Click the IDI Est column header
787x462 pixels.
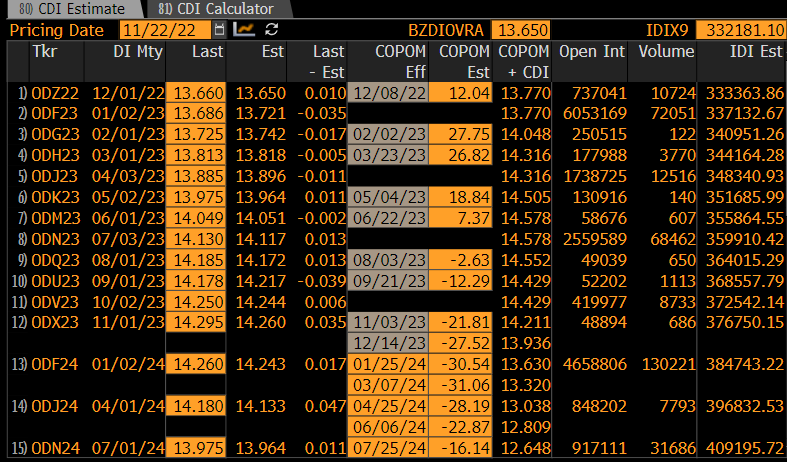coord(741,61)
